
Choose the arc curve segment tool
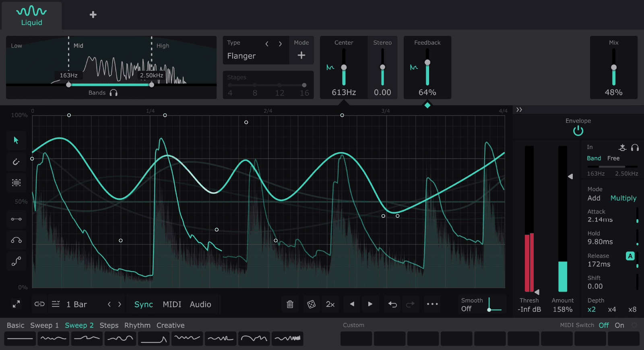[16, 240]
